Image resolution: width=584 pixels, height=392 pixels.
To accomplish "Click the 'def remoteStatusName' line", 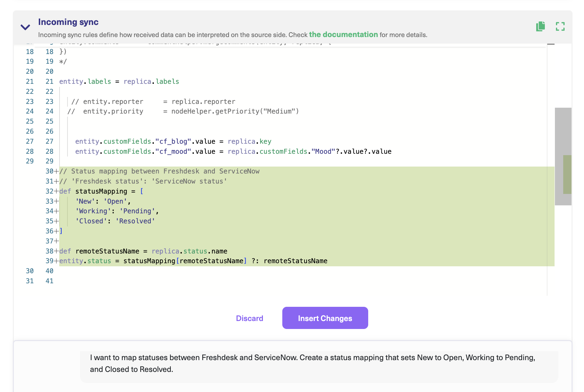I will click(x=143, y=251).
